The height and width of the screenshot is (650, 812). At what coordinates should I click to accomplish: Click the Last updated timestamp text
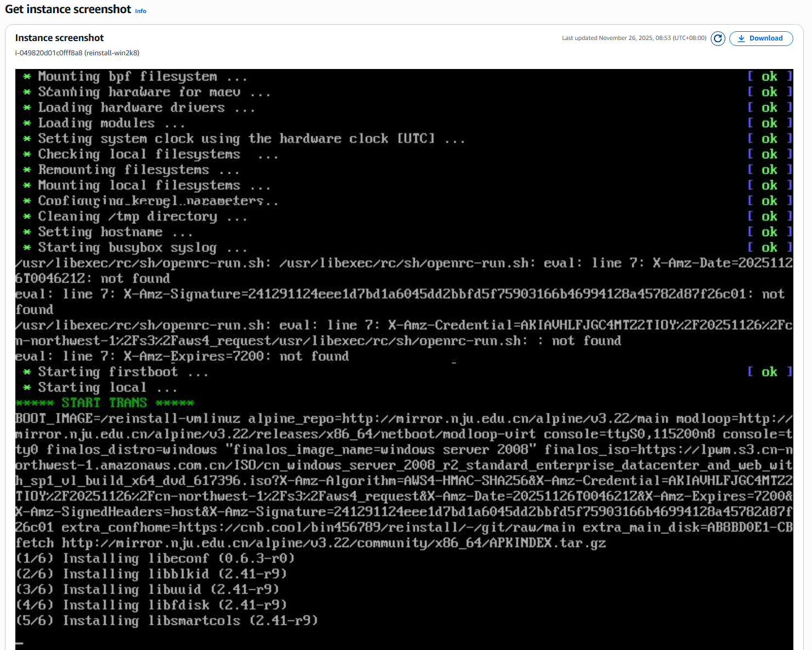(x=634, y=38)
